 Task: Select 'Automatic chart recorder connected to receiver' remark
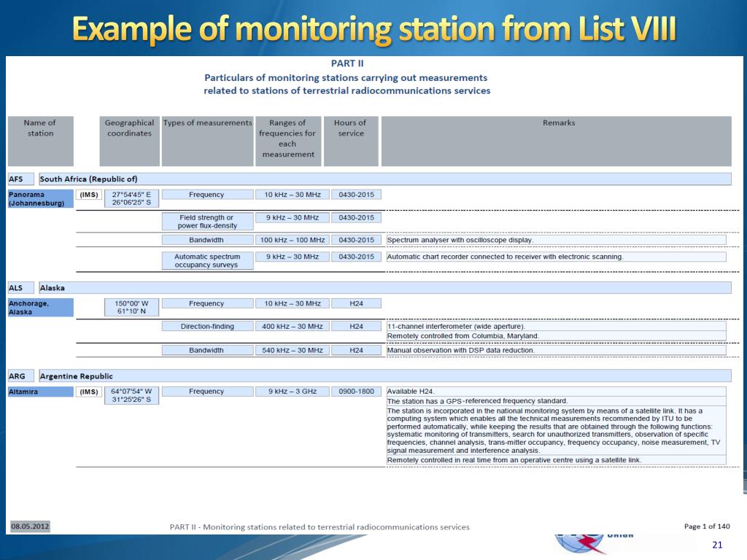coord(556,257)
